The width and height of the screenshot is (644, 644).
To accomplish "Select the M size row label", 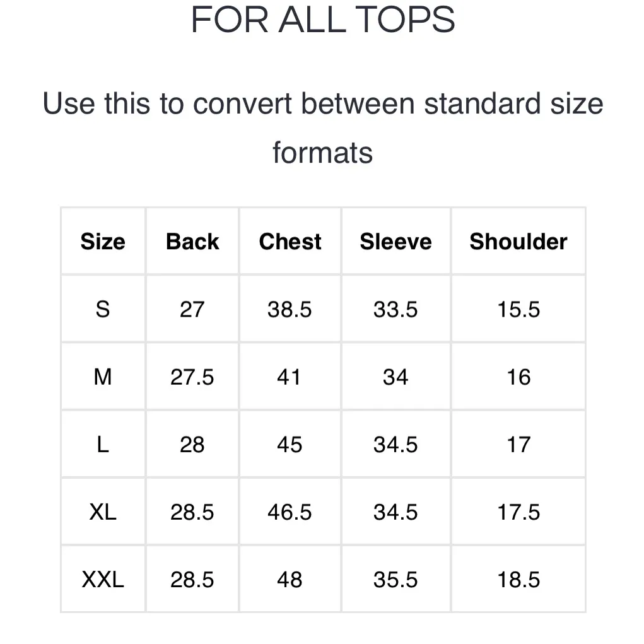I will [103, 377].
